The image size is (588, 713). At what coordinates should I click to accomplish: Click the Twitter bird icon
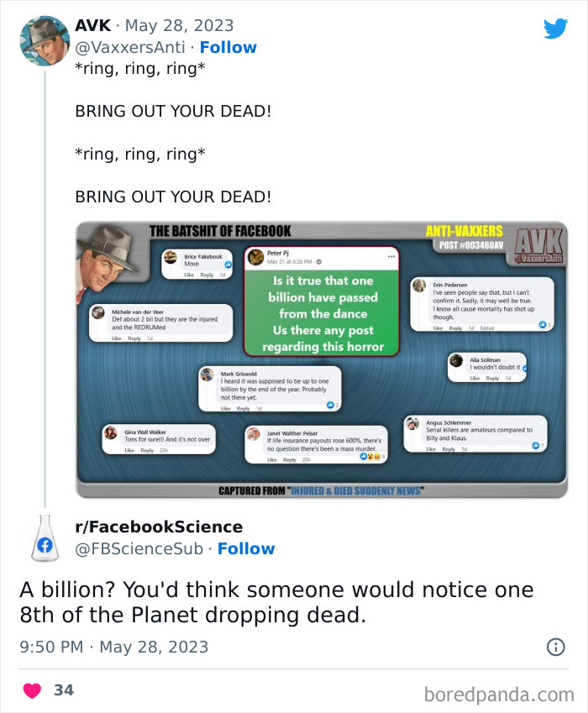click(558, 27)
